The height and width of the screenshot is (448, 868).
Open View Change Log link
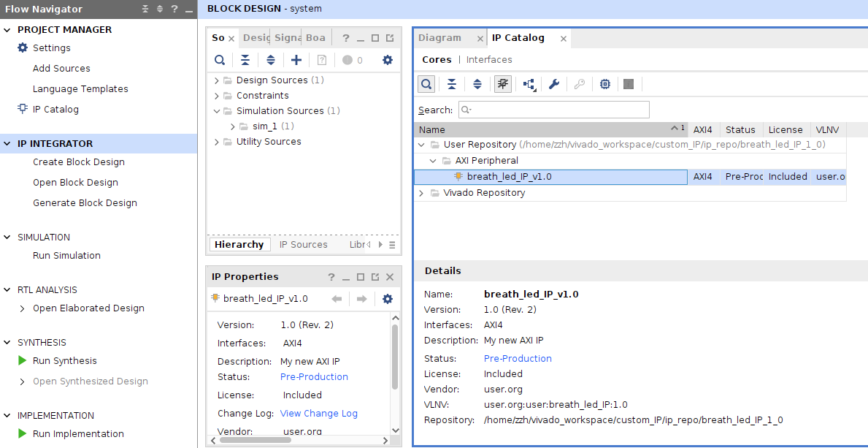click(319, 414)
